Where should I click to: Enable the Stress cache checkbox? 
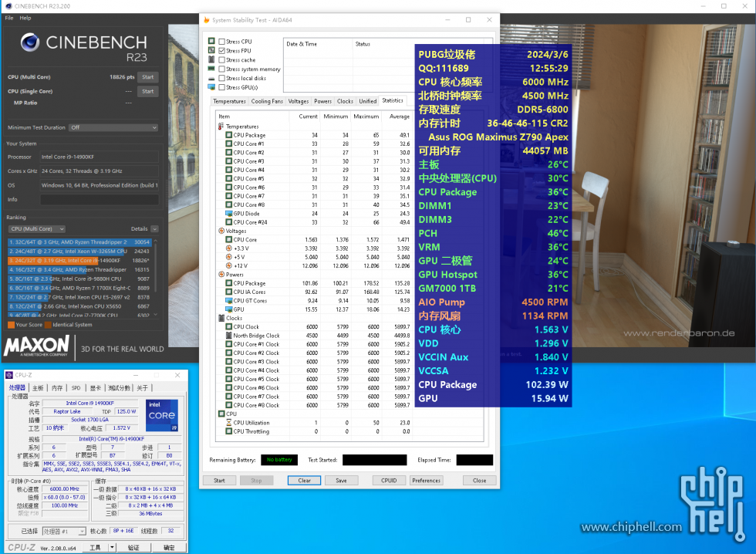click(x=222, y=59)
